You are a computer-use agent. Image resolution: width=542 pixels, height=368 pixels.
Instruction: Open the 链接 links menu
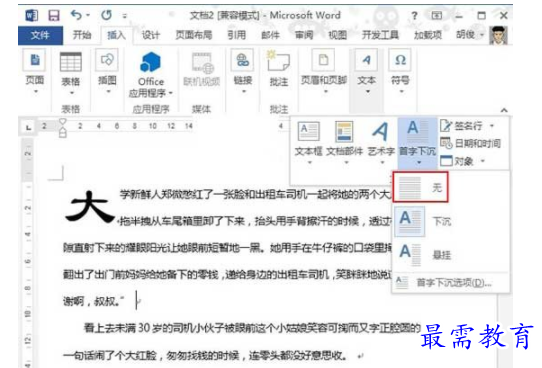(243, 72)
